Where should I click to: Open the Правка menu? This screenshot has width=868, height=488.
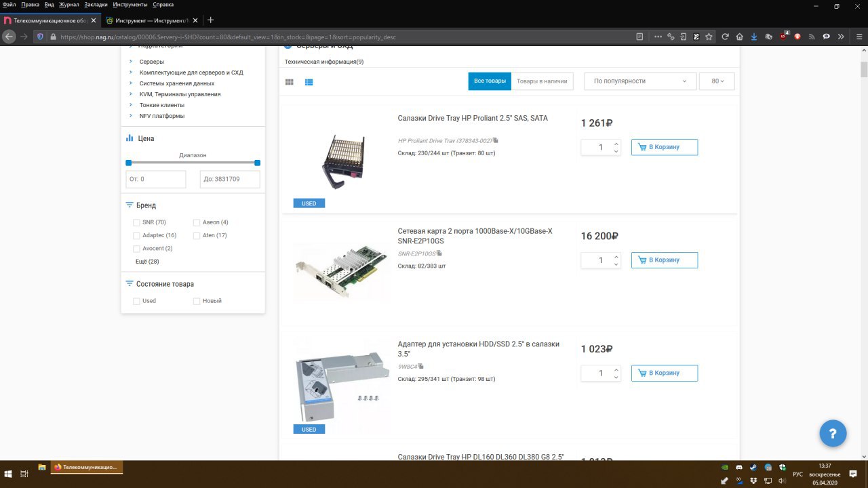(x=31, y=5)
